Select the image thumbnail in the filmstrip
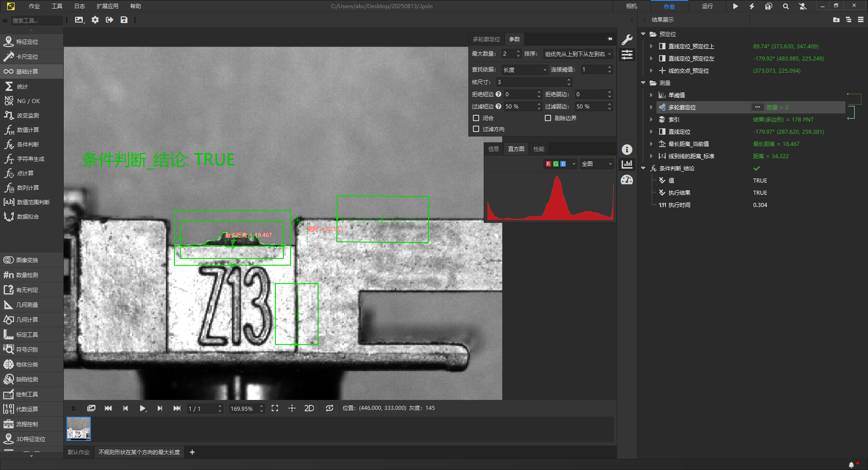 pyautogui.click(x=79, y=428)
